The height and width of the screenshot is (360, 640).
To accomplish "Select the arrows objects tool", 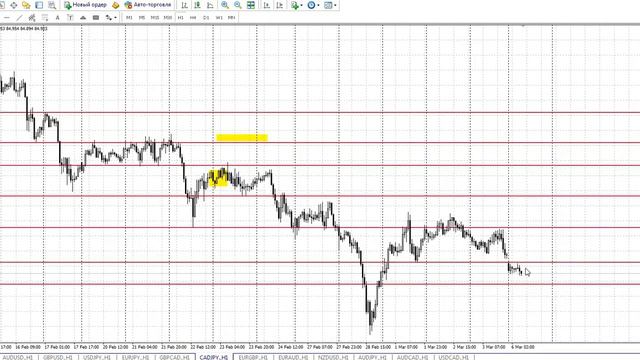I will point(108,18).
